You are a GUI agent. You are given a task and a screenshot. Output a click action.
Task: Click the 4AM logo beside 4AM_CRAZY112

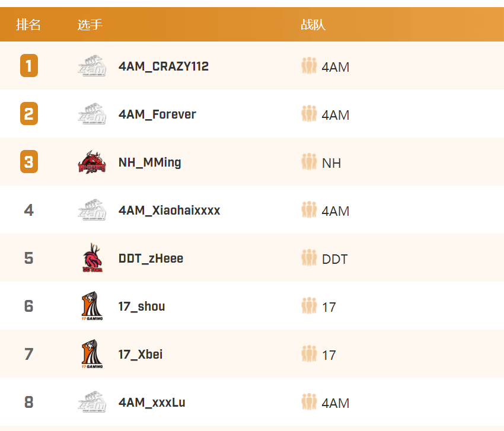coord(92,66)
